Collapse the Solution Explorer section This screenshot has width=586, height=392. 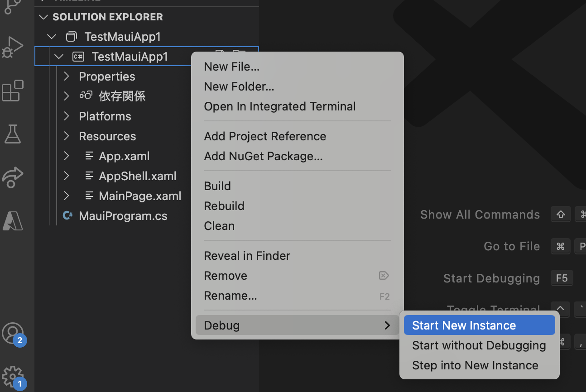pyautogui.click(x=43, y=17)
